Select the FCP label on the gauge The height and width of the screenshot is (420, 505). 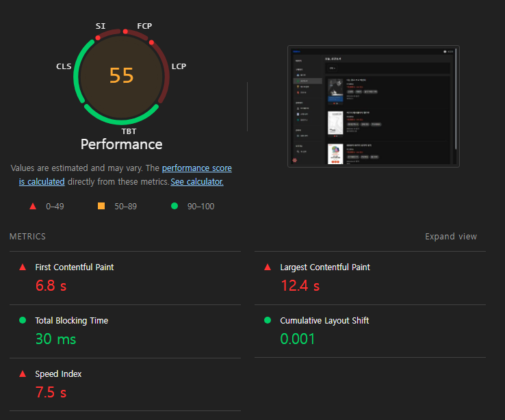click(x=144, y=26)
